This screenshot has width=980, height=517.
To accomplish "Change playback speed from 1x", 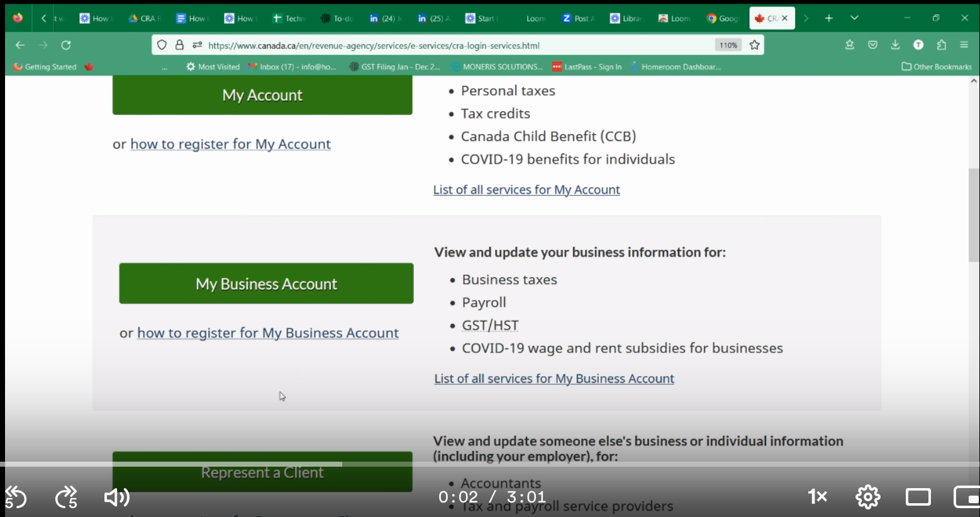I will click(817, 497).
